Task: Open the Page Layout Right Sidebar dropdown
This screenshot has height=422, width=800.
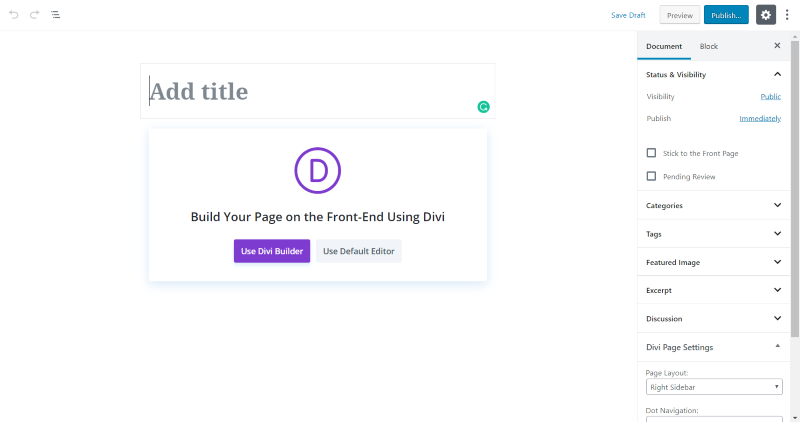Action: [714, 387]
